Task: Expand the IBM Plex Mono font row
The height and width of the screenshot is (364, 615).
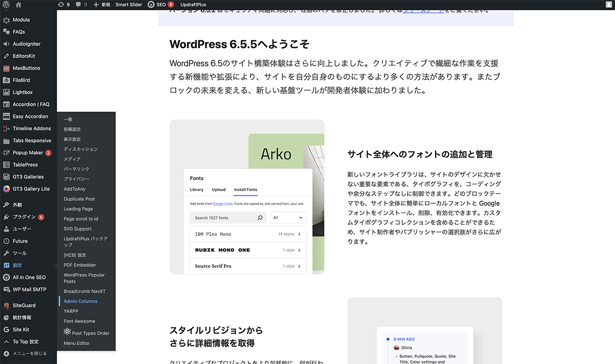Action: (x=299, y=234)
